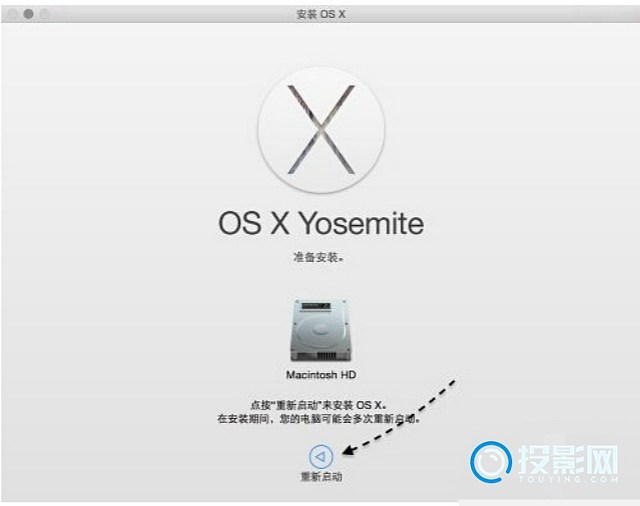Click the 投影网 watermark text
The height and width of the screenshot is (506, 640).
pyautogui.click(x=568, y=459)
